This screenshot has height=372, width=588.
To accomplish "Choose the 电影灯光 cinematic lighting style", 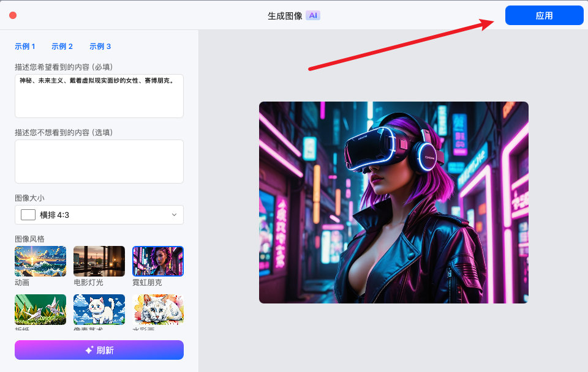I will (99, 261).
